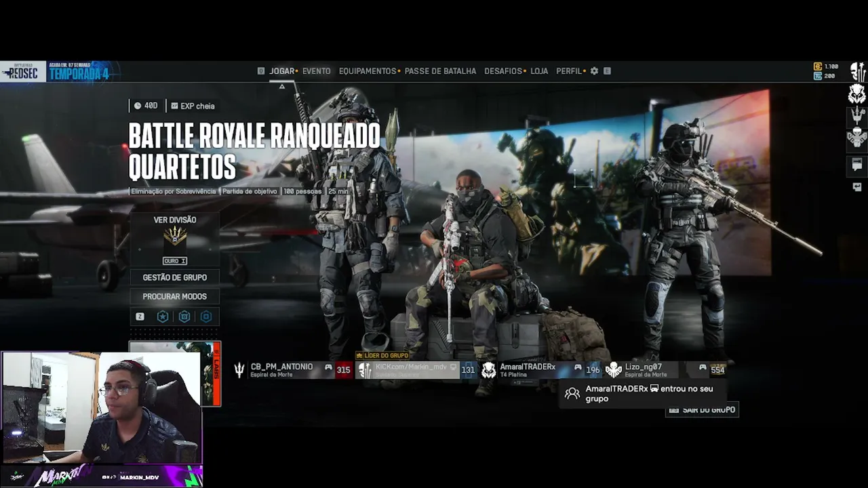Image resolution: width=868 pixels, height=488 pixels.
Task: Open the TEMPORADA 4 season banner
Action: tap(79, 72)
